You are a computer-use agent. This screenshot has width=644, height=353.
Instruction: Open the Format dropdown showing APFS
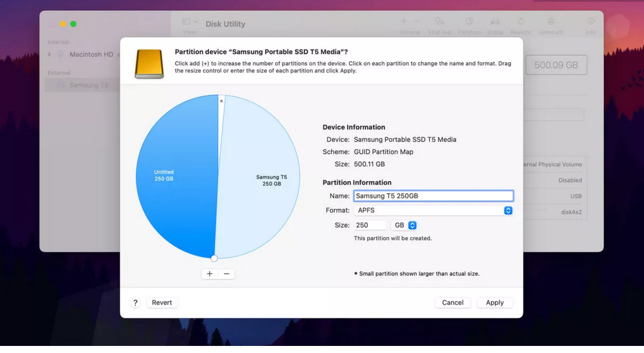click(433, 210)
